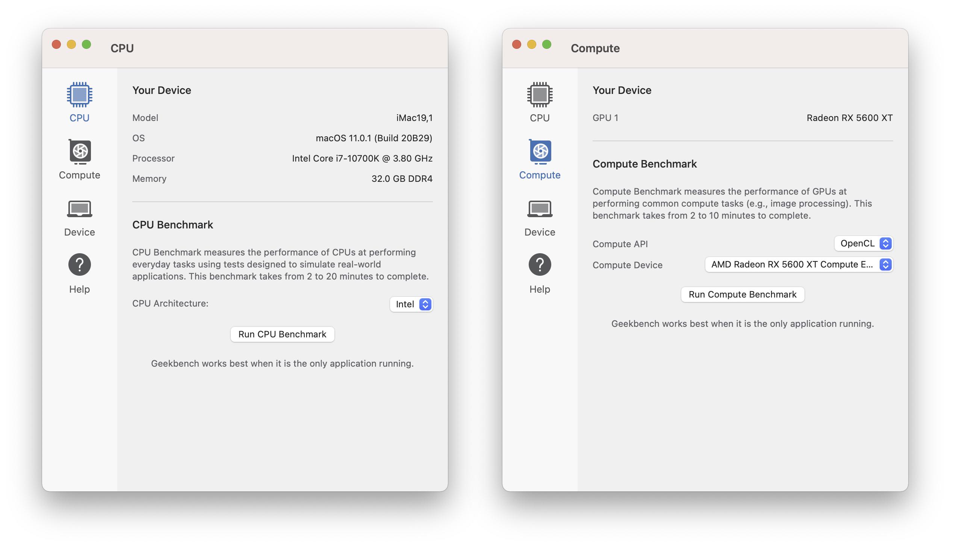Expand the Compute API OpenCL dropdown
Screen dimensions: 980x547
click(863, 243)
